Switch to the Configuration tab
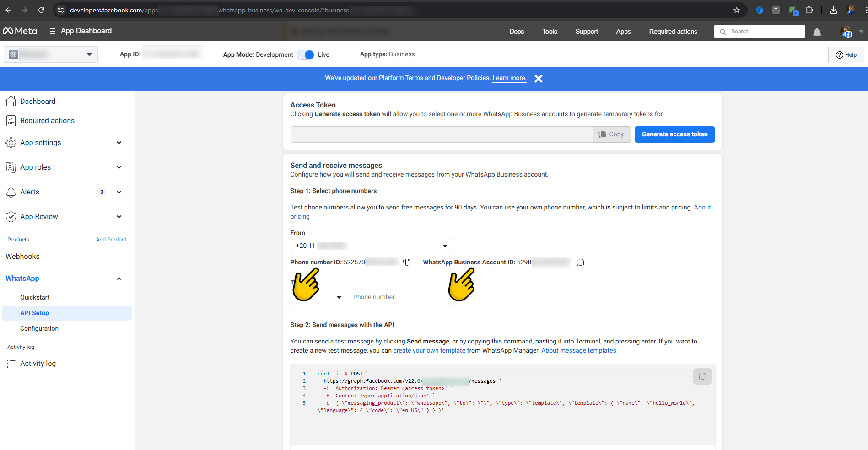This screenshot has width=868, height=450. point(39,328)
